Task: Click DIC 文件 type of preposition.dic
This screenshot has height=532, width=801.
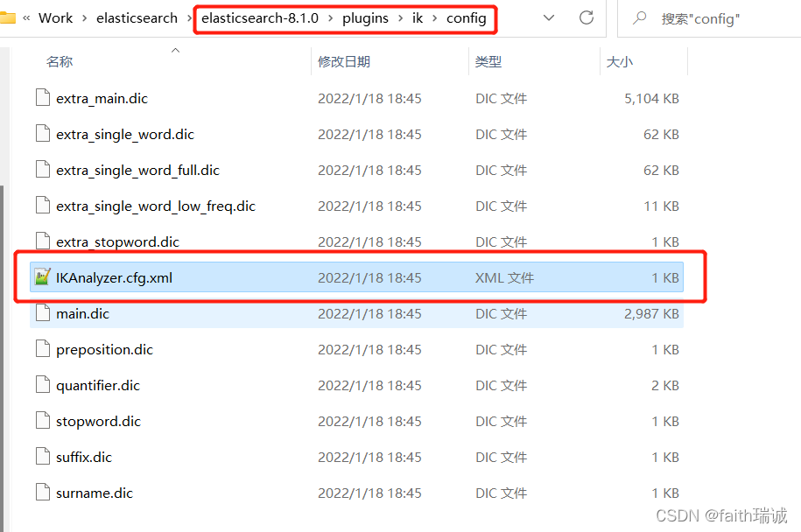Action: click(501, 350)
